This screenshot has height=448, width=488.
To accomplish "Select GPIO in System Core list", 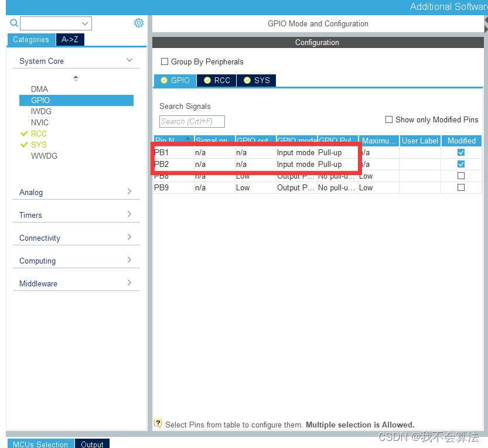I will click(76, 100).
